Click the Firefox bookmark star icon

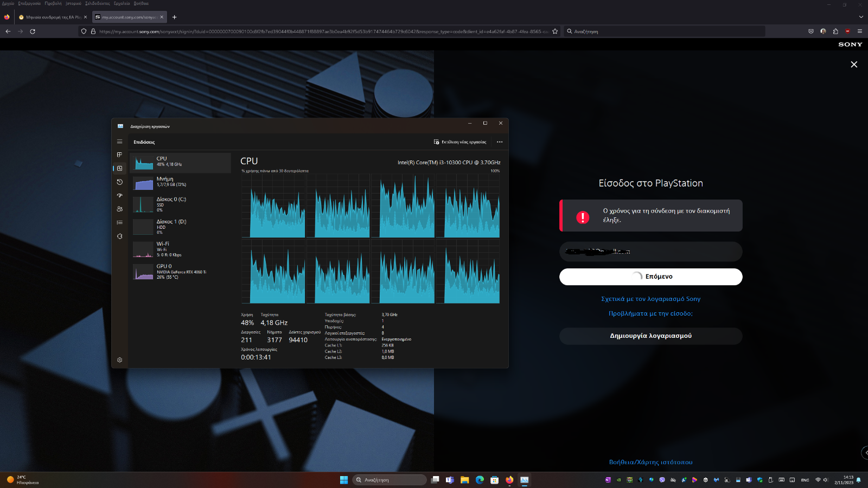(555, 31)
